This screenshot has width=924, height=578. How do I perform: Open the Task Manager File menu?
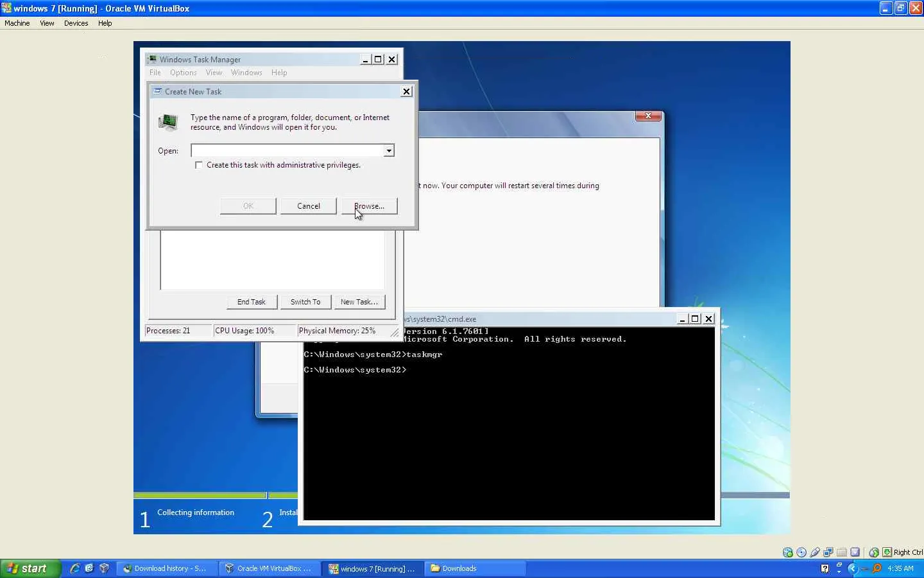[155, 73]
